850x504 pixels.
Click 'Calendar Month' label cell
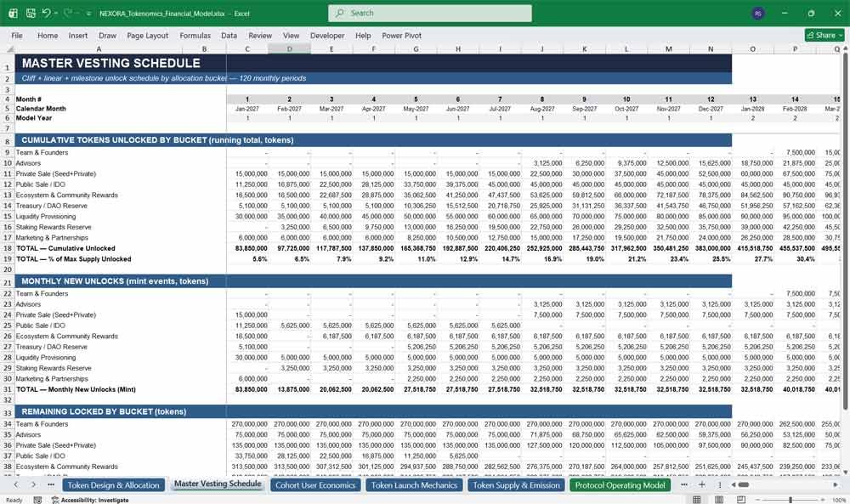[41, 109]
